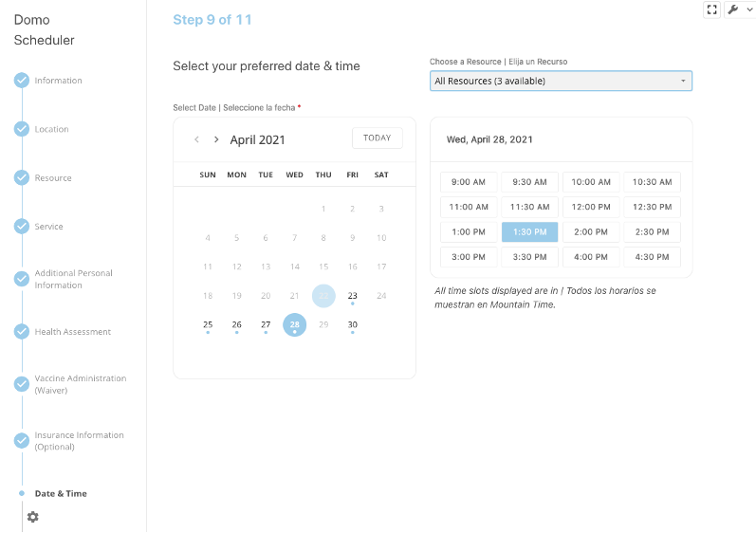Open the Service step
Viewport: 756px width, 533px height.
tap(48, 227)
